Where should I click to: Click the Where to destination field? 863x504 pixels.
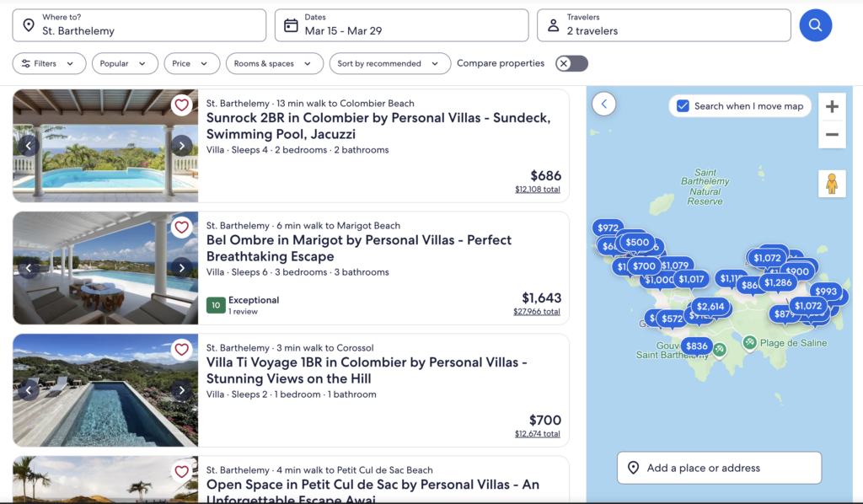coord(139,25)
